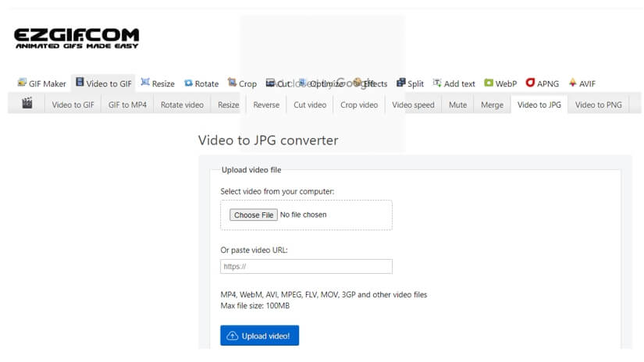Open the Resize tab in the video submenu
This screenshot has width=644, height=362.
click(229, 105)
